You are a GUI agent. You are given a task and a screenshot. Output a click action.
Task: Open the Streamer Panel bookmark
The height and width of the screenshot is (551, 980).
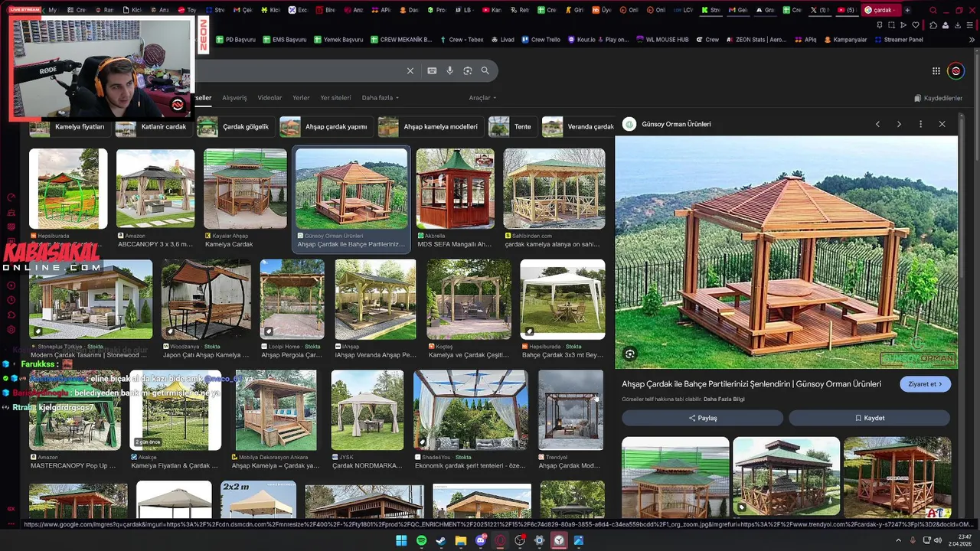pos(898,40)
